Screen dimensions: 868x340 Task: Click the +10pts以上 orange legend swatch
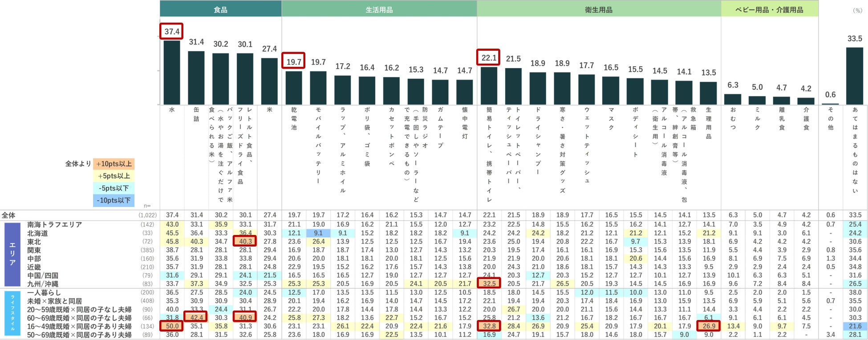114,164
